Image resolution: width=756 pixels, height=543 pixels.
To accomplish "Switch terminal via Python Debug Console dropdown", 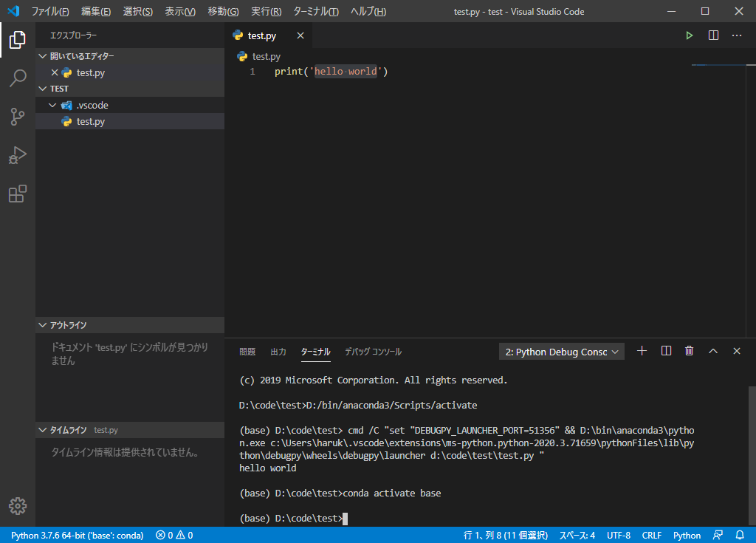I will tap(562, 352).
